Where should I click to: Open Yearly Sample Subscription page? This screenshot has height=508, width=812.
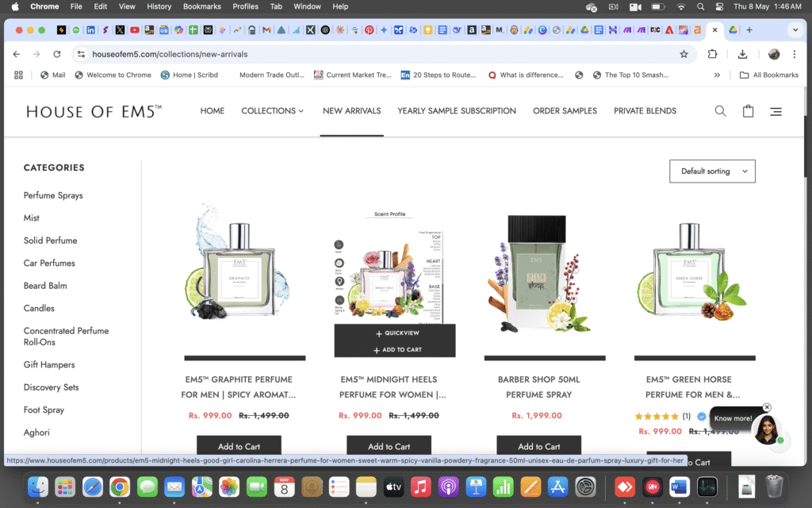point(457,111)
